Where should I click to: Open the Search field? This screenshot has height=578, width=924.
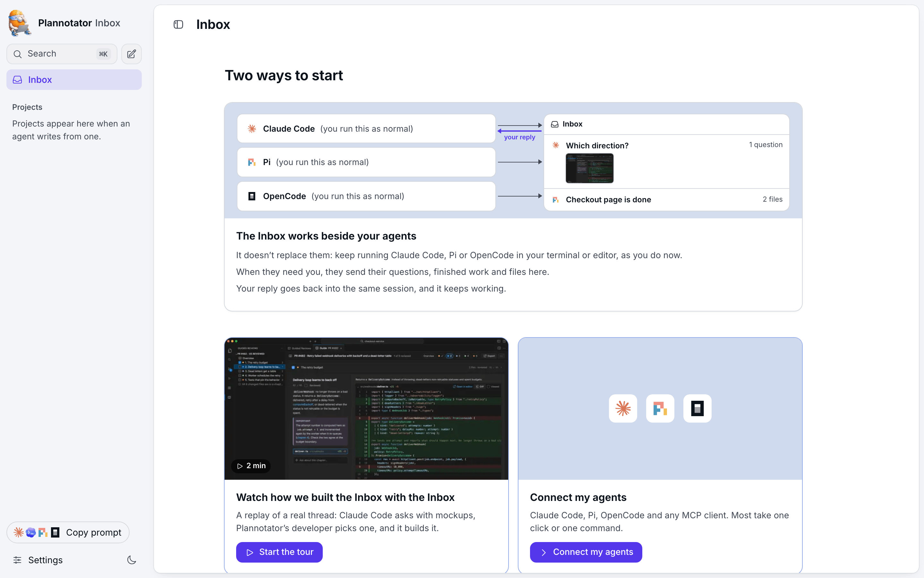(x=62, y=54)
